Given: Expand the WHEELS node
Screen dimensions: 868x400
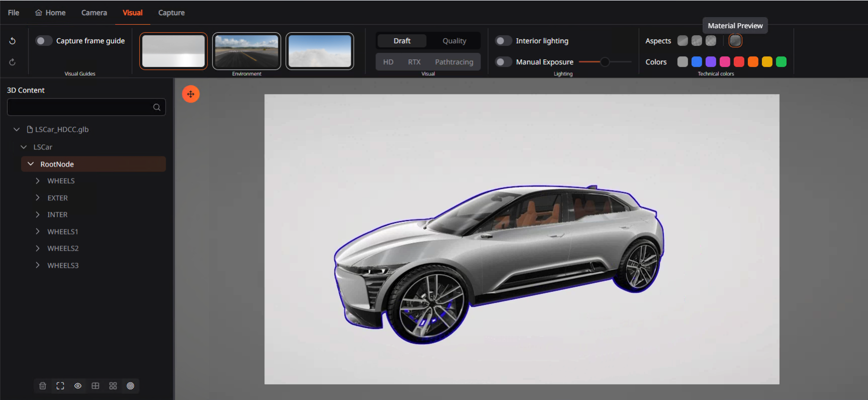Looking at the screenshot, I should (38, 181).
